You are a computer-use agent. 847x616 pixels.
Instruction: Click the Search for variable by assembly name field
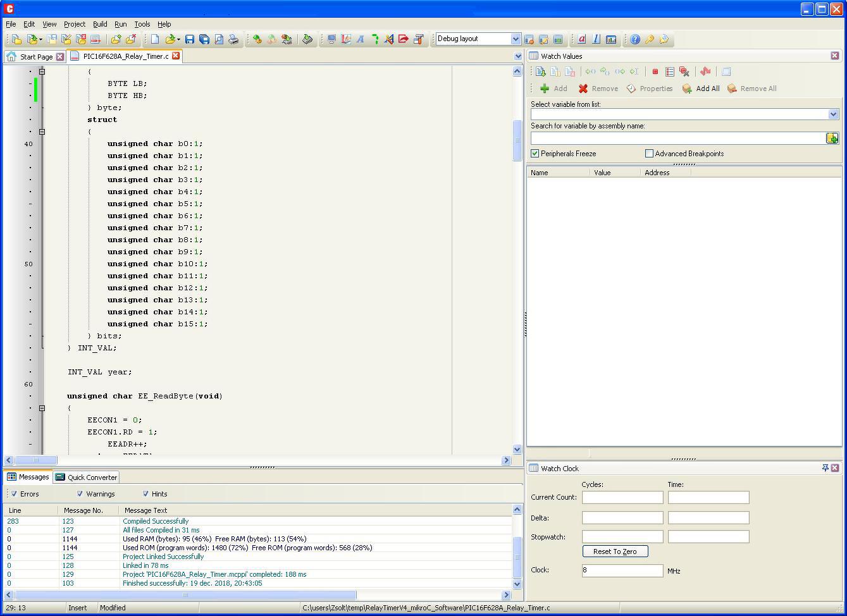(x=678, y=138)
